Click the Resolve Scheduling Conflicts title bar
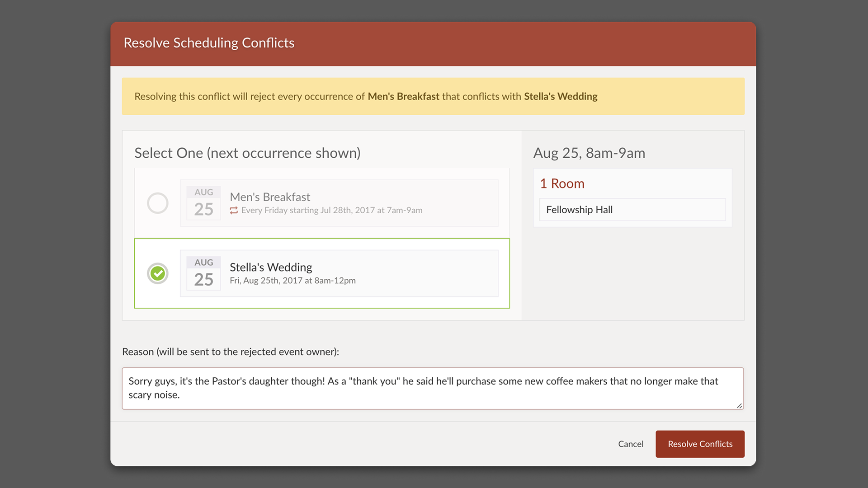The image size is (868, 488). tap(209, 43)
